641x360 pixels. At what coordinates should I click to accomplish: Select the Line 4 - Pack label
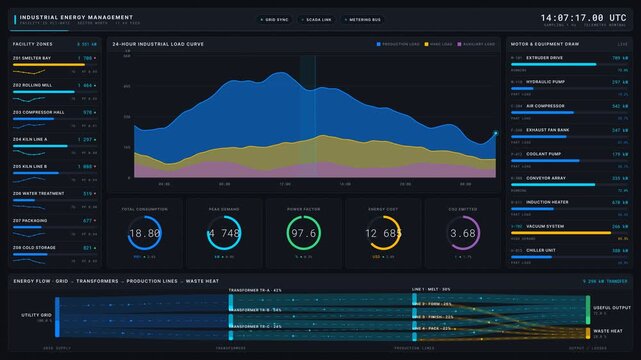[x=431, y=329]
